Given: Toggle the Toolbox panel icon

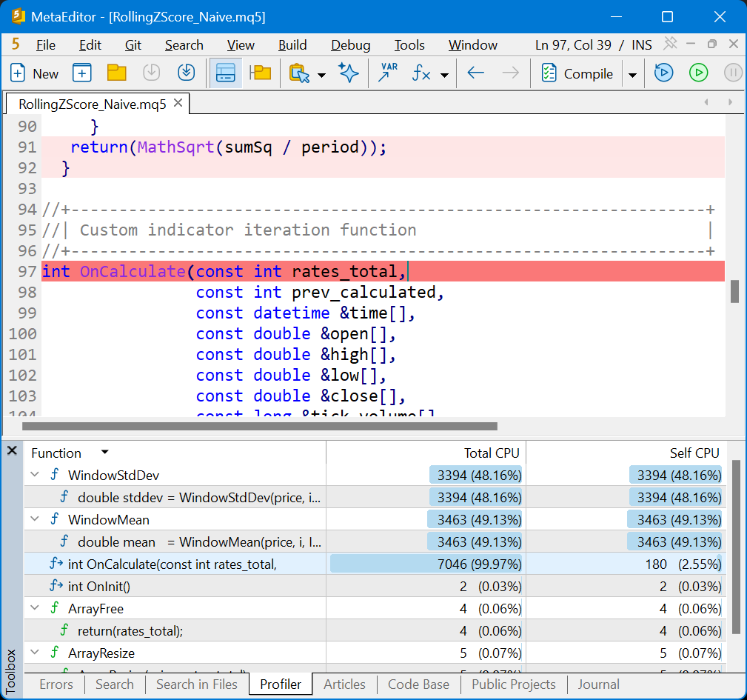Looking at the screenshot, I should click(x=225, y=73).
